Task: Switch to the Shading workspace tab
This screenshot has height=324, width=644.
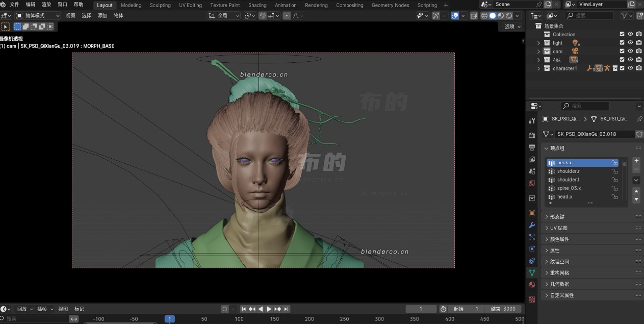Action: click(x=257, y=5)
